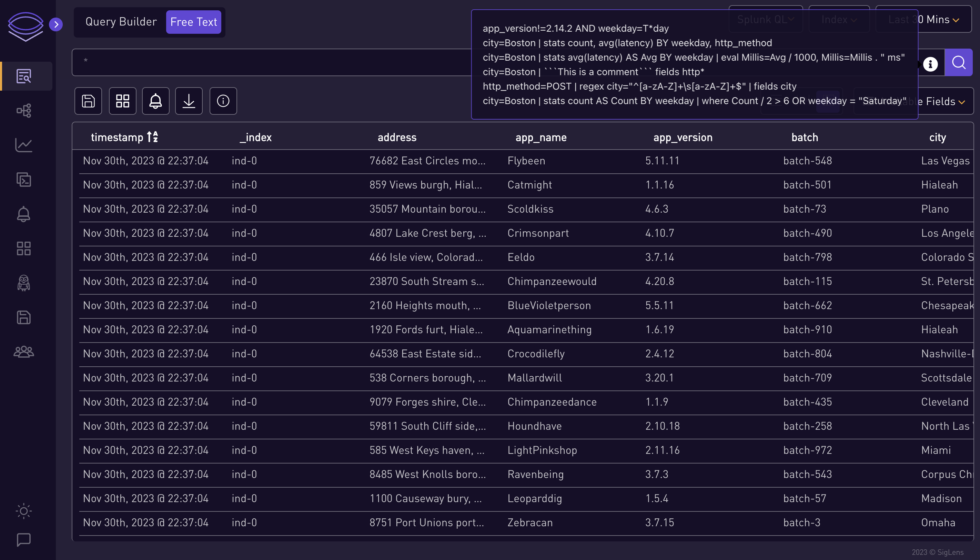Run the search with magnifier button
This screenshot has height=560, width=980.
[959, 62]
